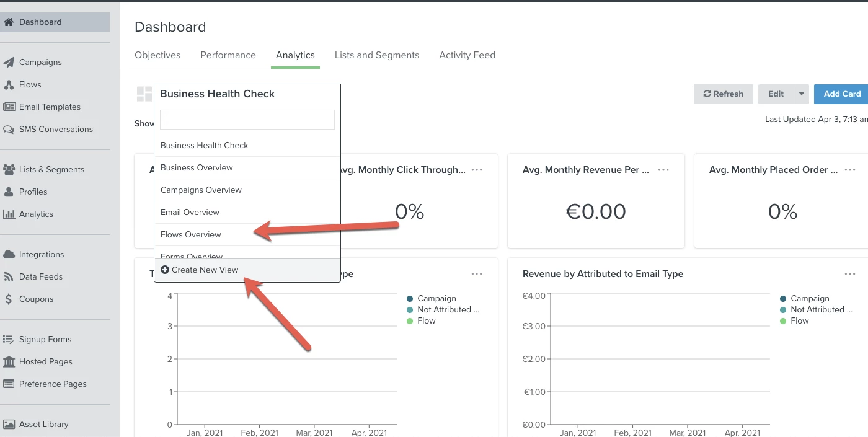This screenshot has width=868, height=437.
Task: Open Hosted Pages in the sidebar
Action: [x=45, y=361]
